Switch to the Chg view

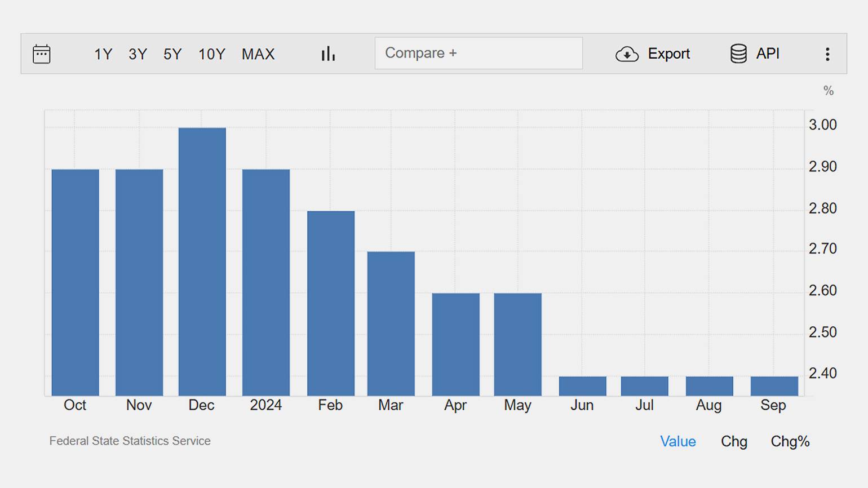point(734,441)
